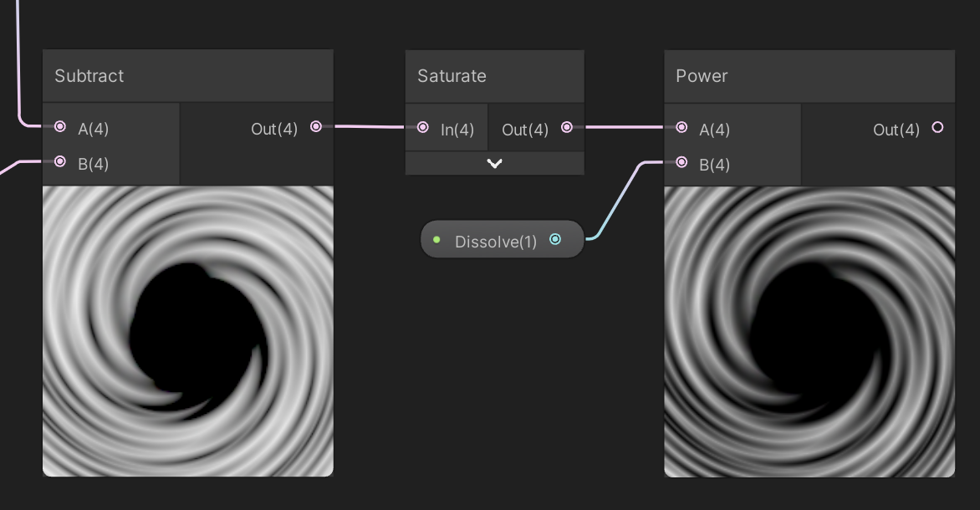Image resolution: width=980 pixels, height=510 pixels.
Task: Expand the Saturate node preview chevron
Action: click(x=494, y=164)
